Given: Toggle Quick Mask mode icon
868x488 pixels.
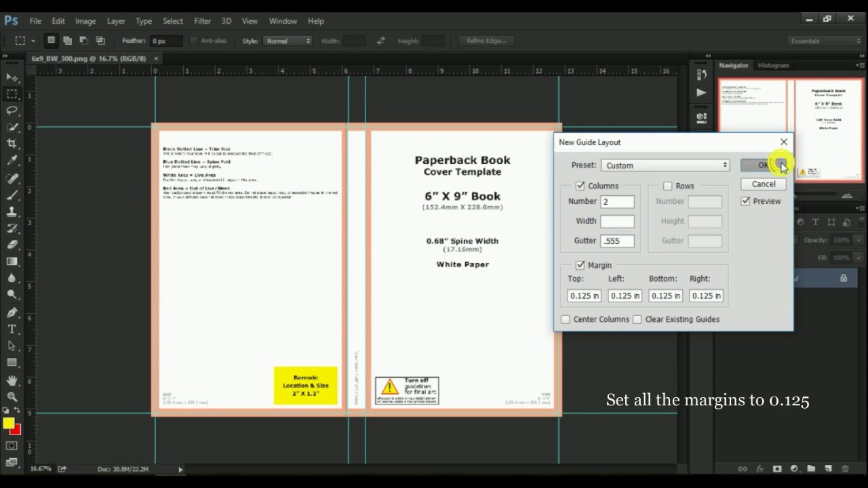Looking at the screenshot, I should tap(12, 446).
